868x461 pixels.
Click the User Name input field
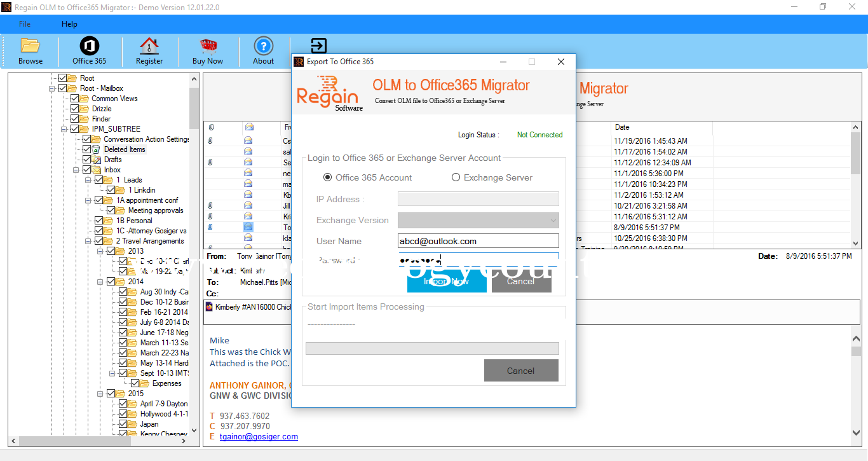pyautogui.click(x=478, y=241)
